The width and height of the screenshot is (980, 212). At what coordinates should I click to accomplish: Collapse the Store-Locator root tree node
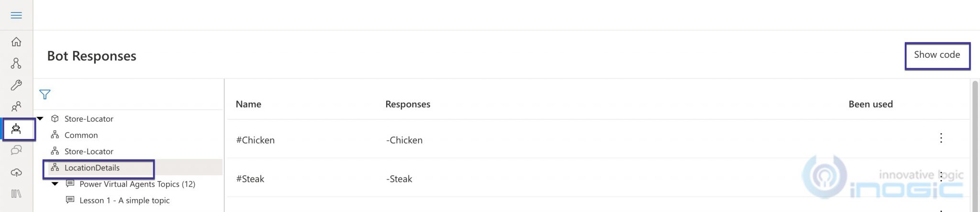(x=40, y=118)
